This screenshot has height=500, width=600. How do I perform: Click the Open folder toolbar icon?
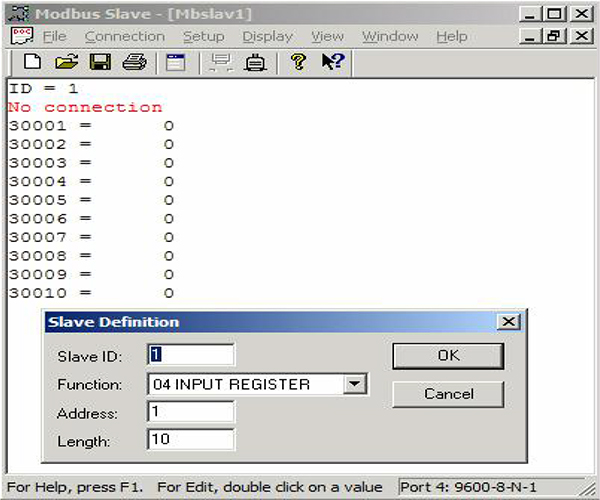66,62
